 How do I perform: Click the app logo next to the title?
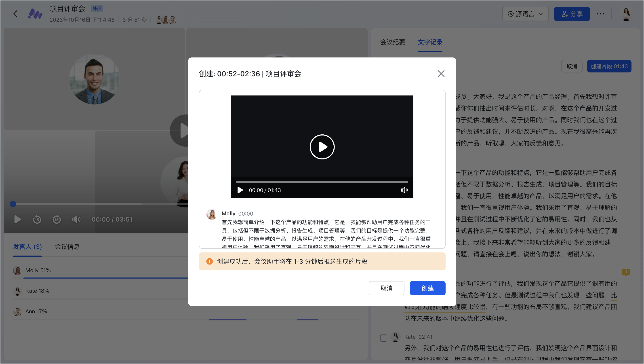point(35,14)
